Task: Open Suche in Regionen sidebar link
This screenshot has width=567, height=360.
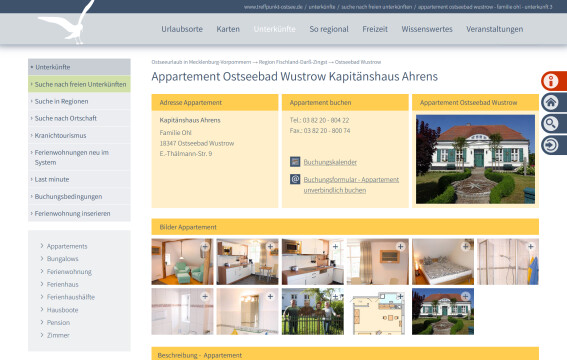Action: (x=79, y=101)
